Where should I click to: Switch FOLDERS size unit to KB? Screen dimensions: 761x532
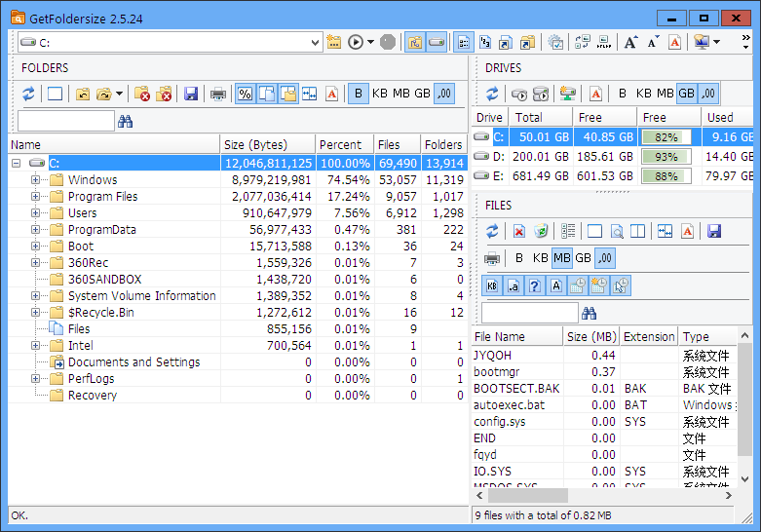[380, 94]
